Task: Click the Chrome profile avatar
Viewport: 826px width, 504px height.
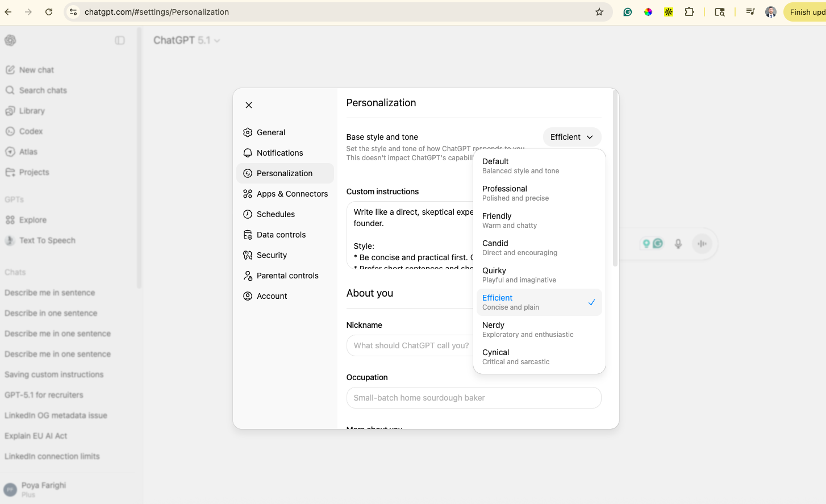Action: (771, 12)
